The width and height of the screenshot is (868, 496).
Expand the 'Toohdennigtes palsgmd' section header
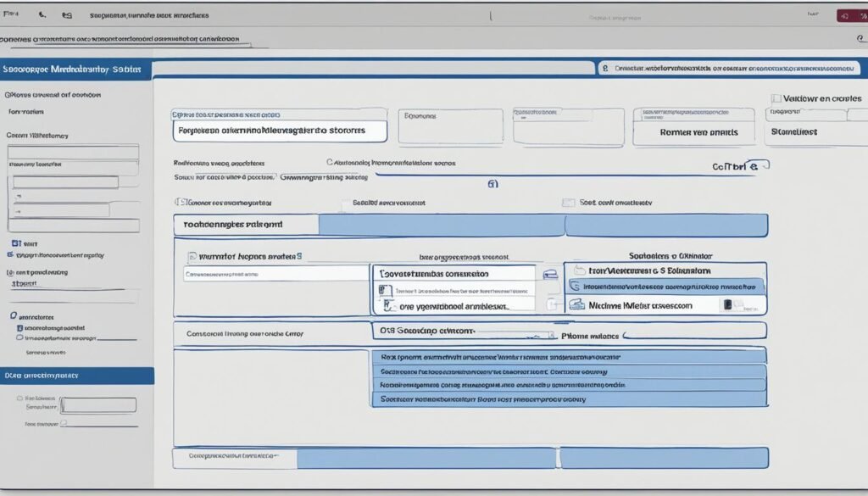246,225
